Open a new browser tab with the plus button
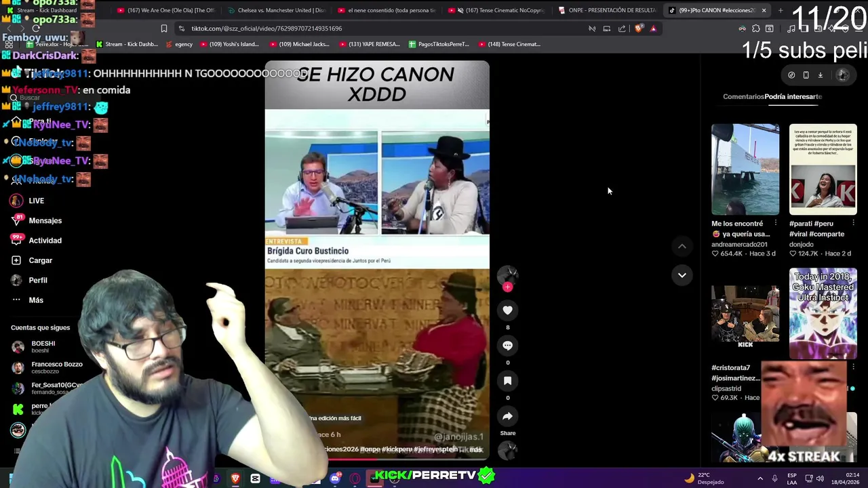Image resolution: width=868 pixels, height=488 pixels. (x=780, y=10)
